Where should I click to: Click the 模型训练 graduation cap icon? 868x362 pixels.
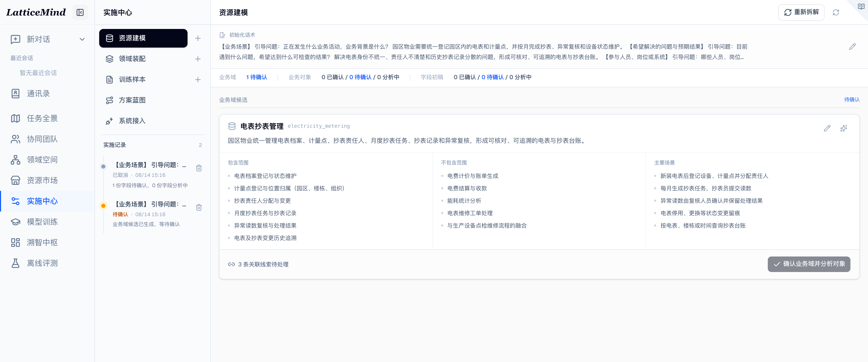pos(16,222)
